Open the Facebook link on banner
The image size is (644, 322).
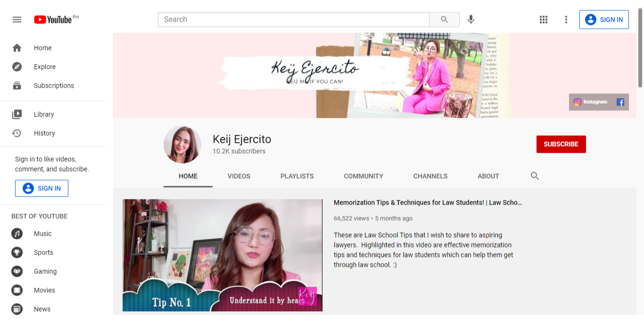pos(620,102)
